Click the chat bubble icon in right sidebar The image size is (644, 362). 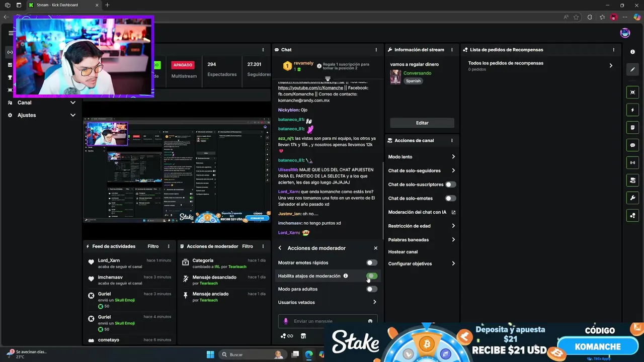[633, 145]
